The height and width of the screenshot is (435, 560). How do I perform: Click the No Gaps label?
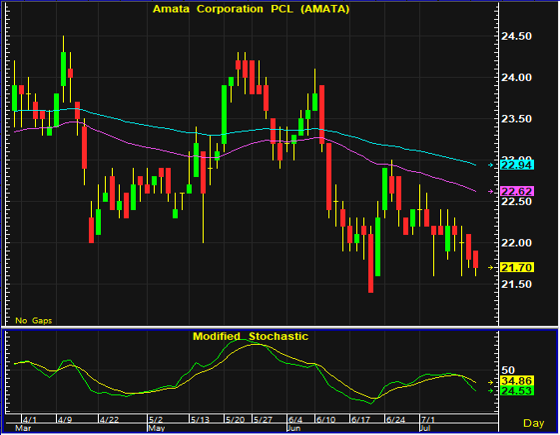pyautogui.click(x=34, y=321)
